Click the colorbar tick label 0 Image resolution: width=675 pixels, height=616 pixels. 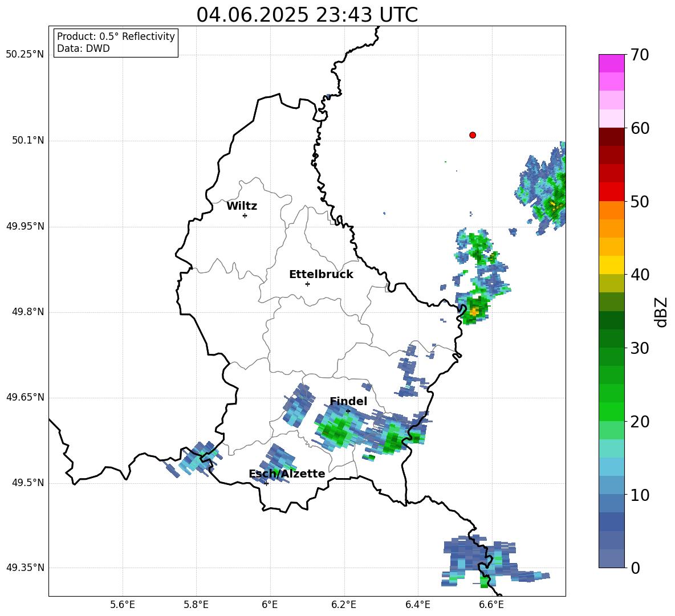pos(635,568)
